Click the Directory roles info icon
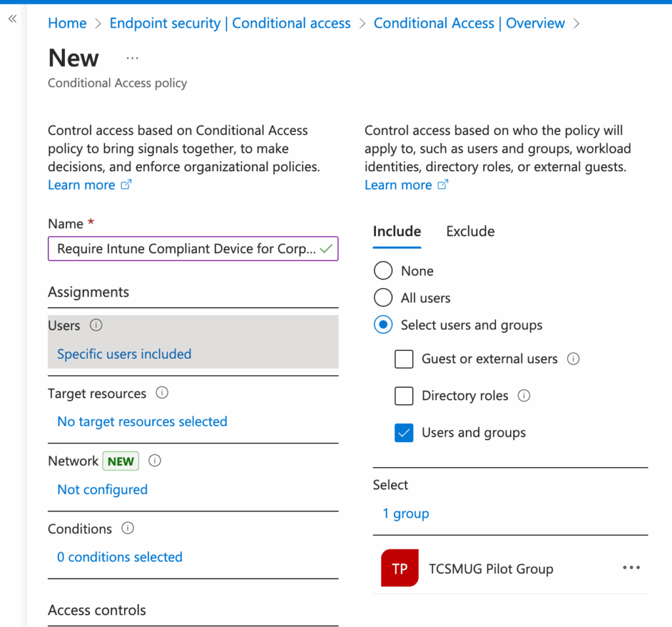The width and height of the screenshot is (672, 627). coord(524,396)
